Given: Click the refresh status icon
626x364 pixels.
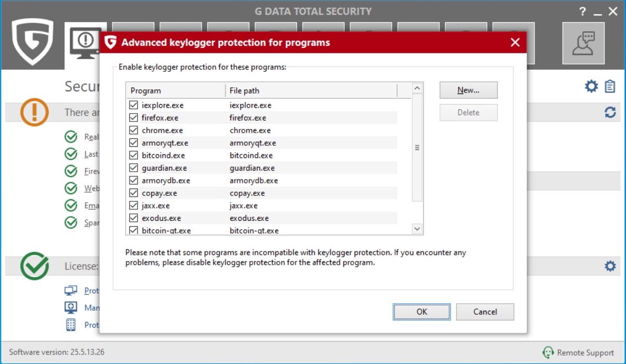Looking at the screenshot, I should click(610, 112).
